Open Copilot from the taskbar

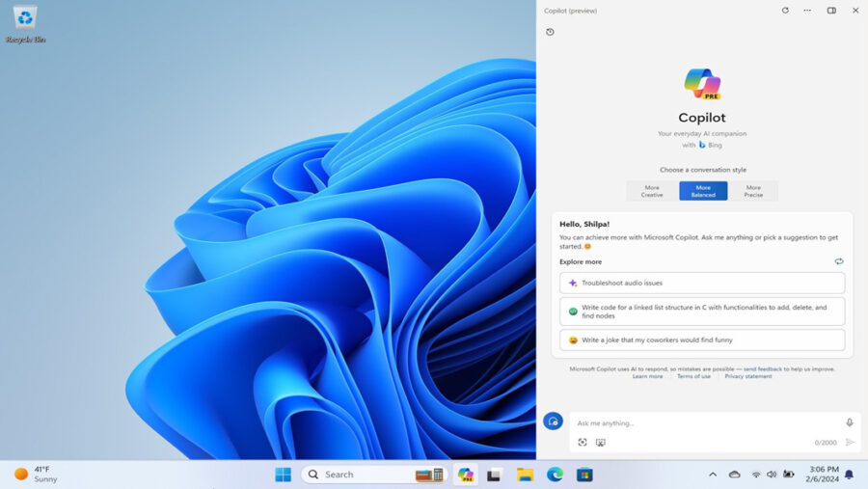tap(466, 475)
